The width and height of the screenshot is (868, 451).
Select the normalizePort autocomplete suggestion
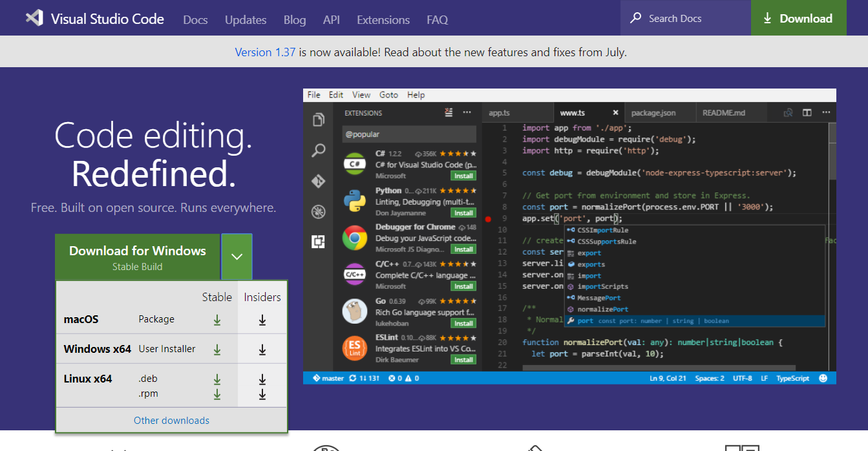695,309
